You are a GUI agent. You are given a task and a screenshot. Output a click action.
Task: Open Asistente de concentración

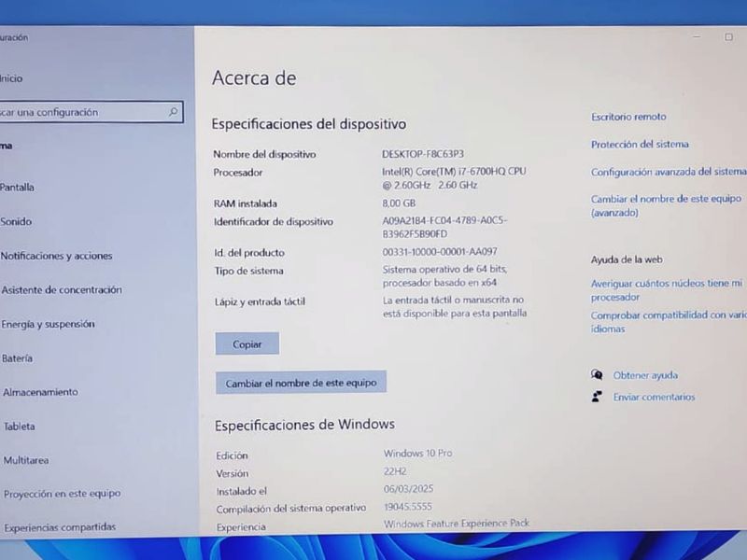[x=62, y=290]
